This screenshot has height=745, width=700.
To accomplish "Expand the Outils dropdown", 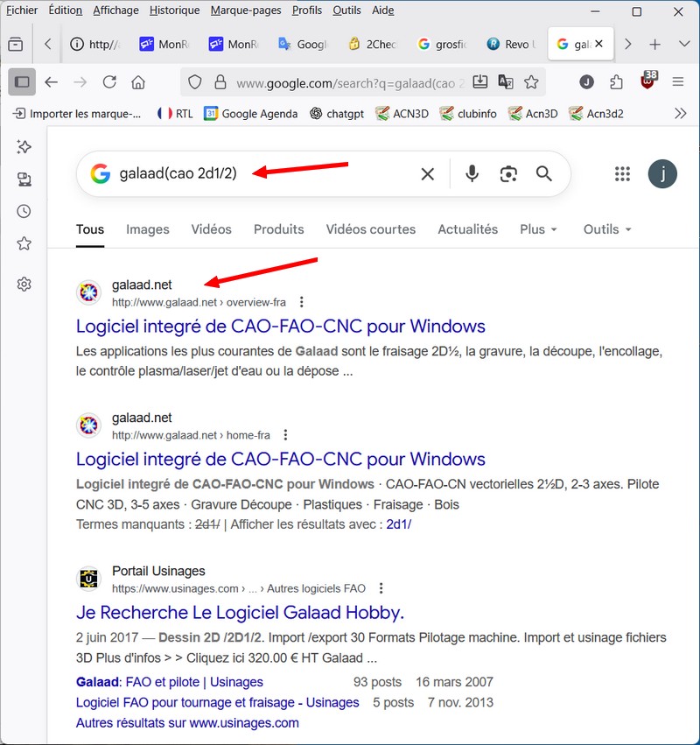I will 607,229.
